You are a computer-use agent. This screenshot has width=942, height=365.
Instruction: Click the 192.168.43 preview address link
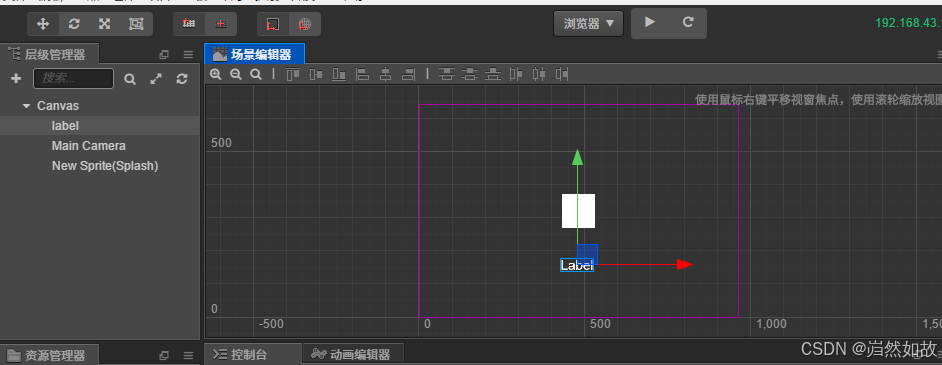coord(908,23)
